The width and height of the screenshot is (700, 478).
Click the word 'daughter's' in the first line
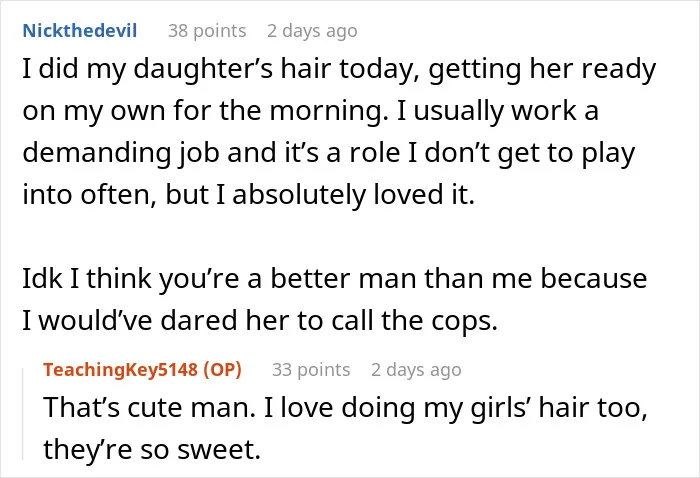(x=203, y=70)
